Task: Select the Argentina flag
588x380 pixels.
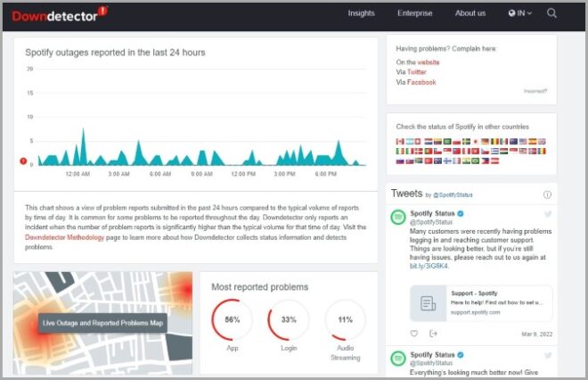Action: point(410,142)
